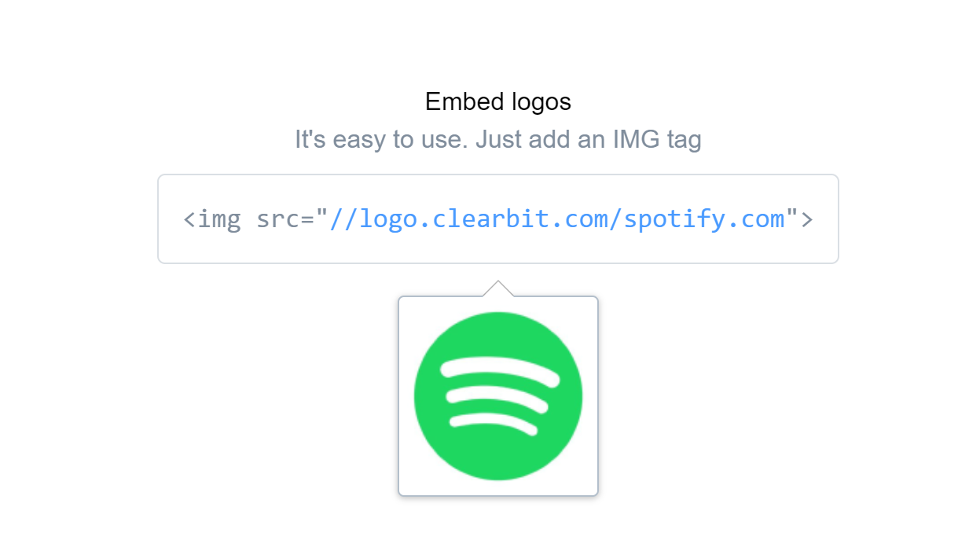The height and width of the screenshot is (540, 980).
Task: Click the top white wave in Spotify logo
Action: point(500,370)
